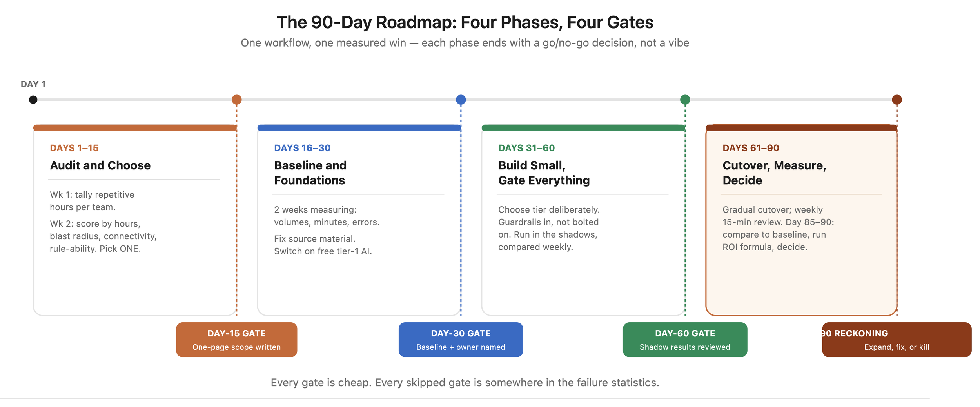The image size is (980, 407).
Task: Click the footer sentence about skipped gates
Action: (465, 382)
